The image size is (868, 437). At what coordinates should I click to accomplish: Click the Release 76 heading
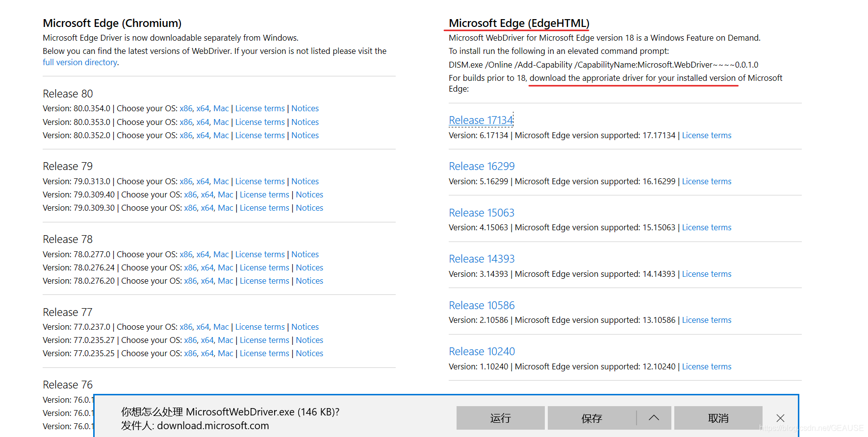coord(68,385)
